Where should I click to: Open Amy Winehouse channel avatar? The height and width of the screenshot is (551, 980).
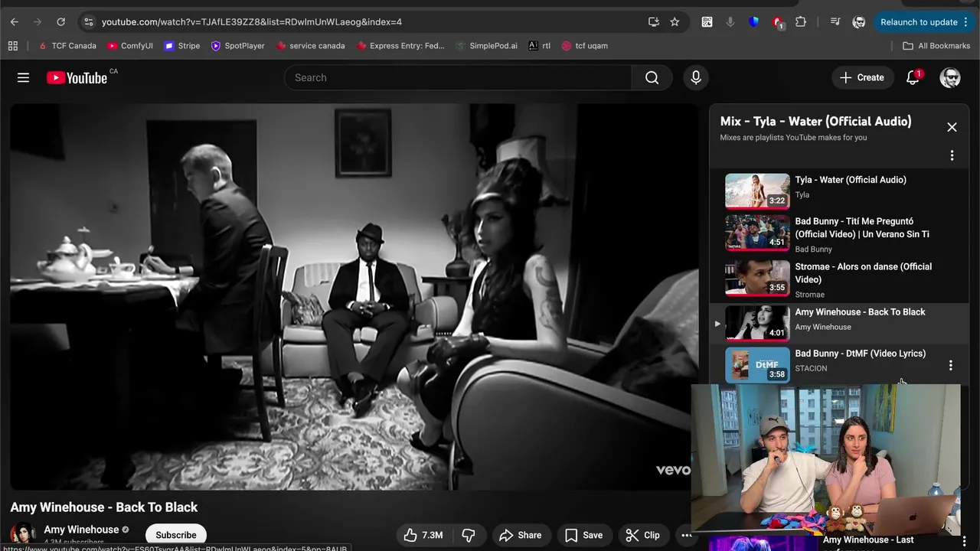point(23,534)
